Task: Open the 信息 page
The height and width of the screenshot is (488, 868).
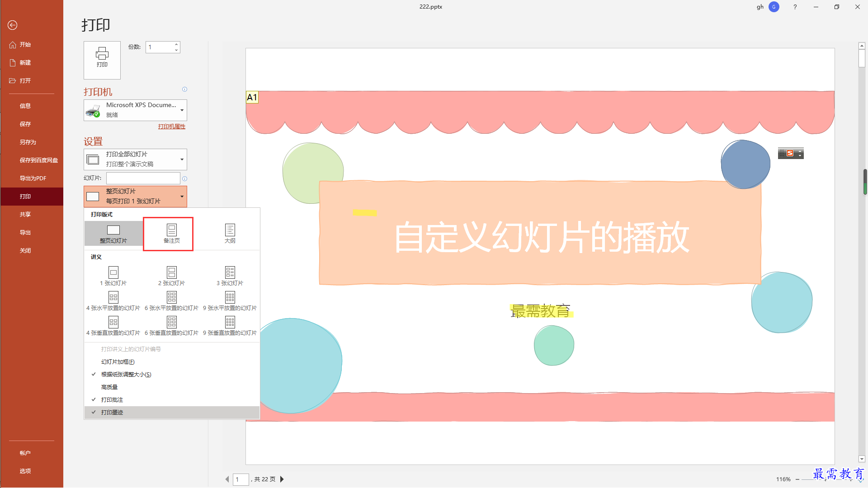Action: 25,106
